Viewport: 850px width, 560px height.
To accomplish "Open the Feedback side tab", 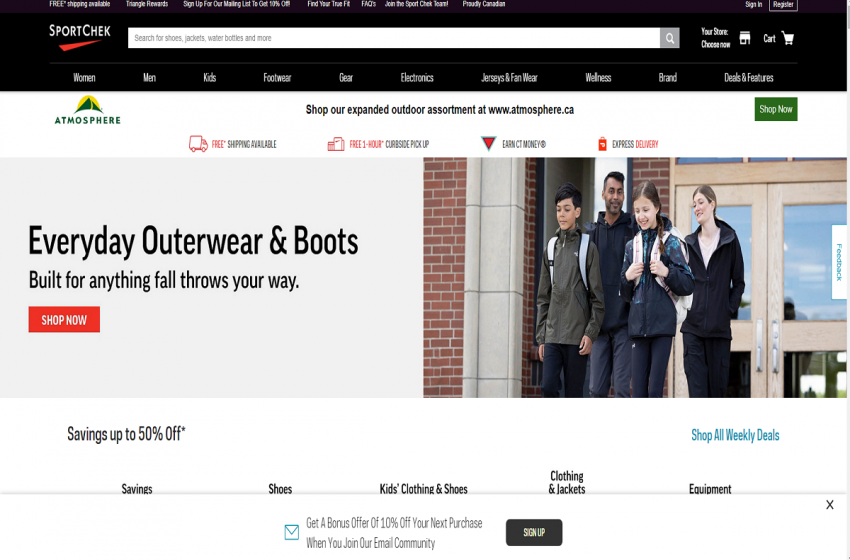I will [839, 262].
